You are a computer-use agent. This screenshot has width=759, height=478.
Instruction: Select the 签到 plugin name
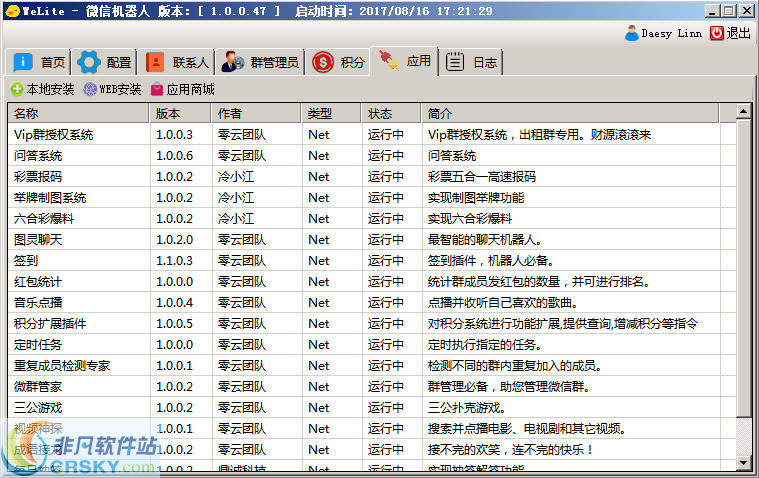pos(26,261)
